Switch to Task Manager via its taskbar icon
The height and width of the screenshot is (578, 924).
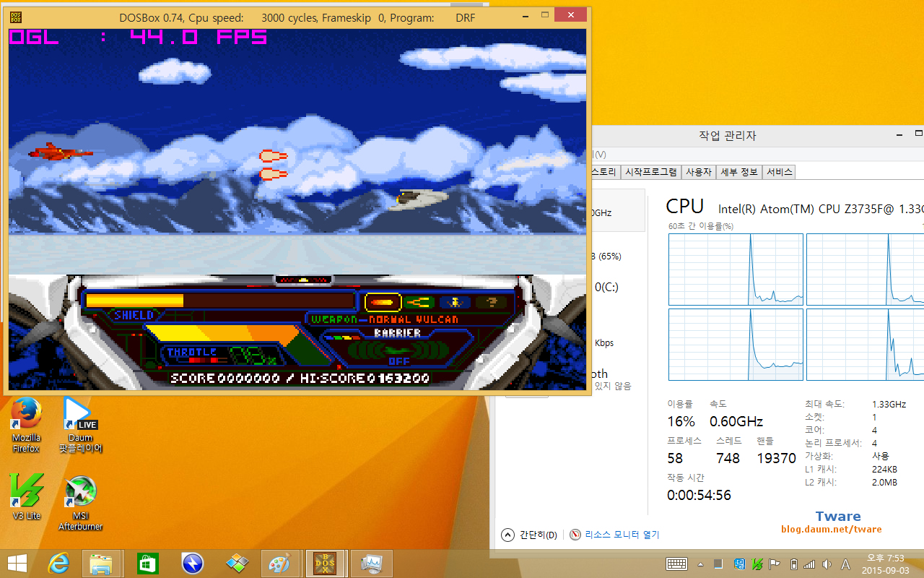pos(372,563)
